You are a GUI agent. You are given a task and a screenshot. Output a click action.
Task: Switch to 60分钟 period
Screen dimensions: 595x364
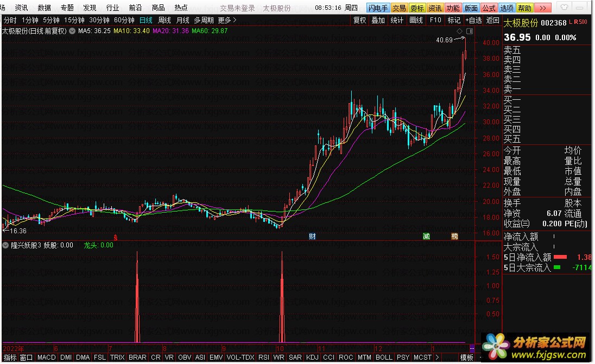[x=124, y=20]
